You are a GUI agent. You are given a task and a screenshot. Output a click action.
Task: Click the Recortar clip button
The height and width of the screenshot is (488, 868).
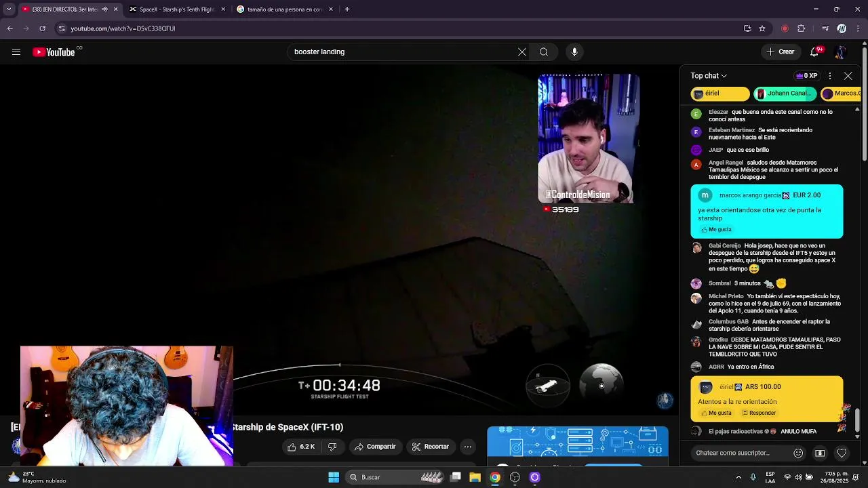[x=431, y=447]
